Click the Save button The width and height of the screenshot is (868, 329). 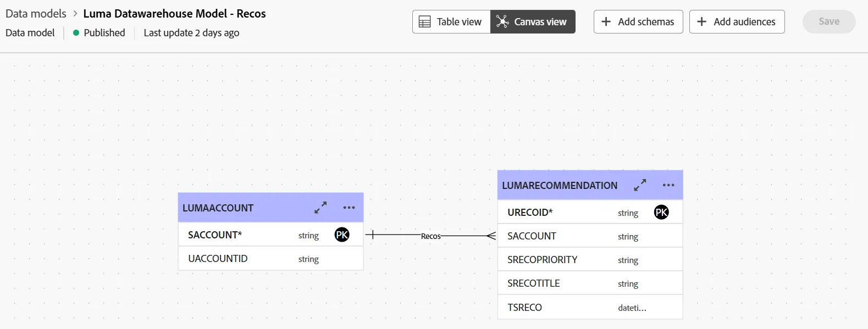coord(829,21)
